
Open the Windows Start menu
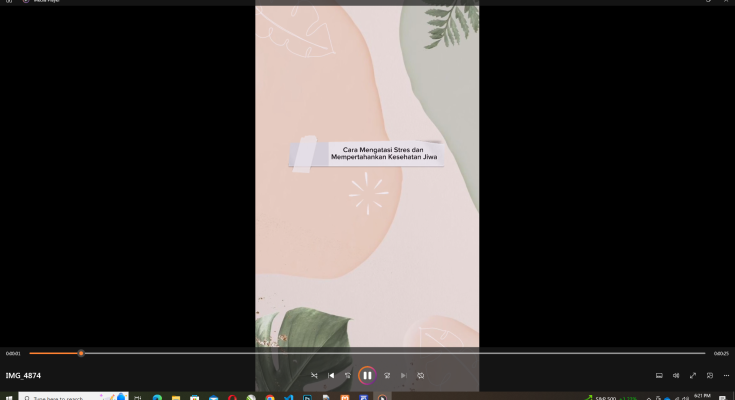(x=9, y=397)
